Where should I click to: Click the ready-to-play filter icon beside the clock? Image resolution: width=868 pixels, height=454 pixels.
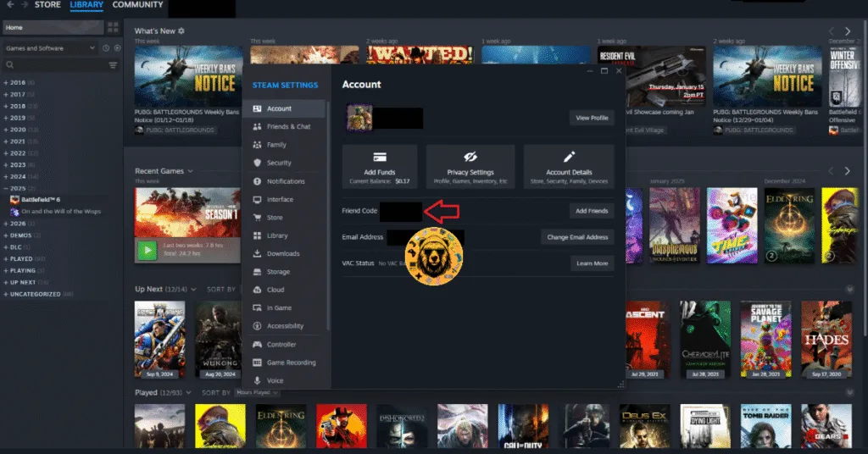(117, 48)
